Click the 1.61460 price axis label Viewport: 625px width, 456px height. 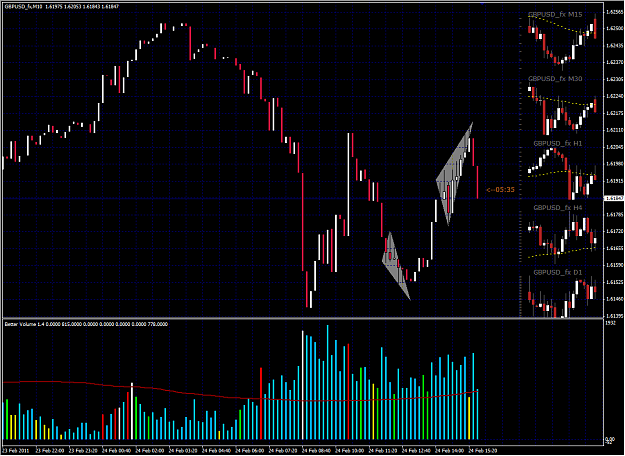(614, 299)
